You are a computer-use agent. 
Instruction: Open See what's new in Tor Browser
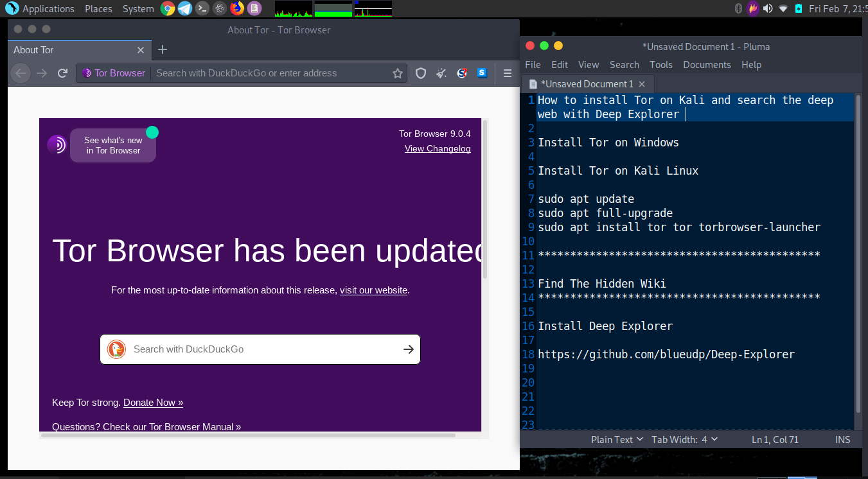tap(113, 145)
